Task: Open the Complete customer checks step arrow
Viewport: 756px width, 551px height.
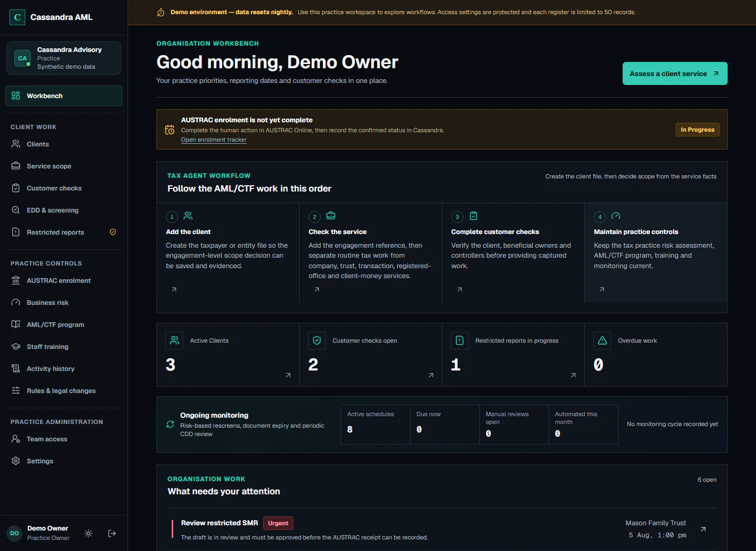Action: click(459, 290)
